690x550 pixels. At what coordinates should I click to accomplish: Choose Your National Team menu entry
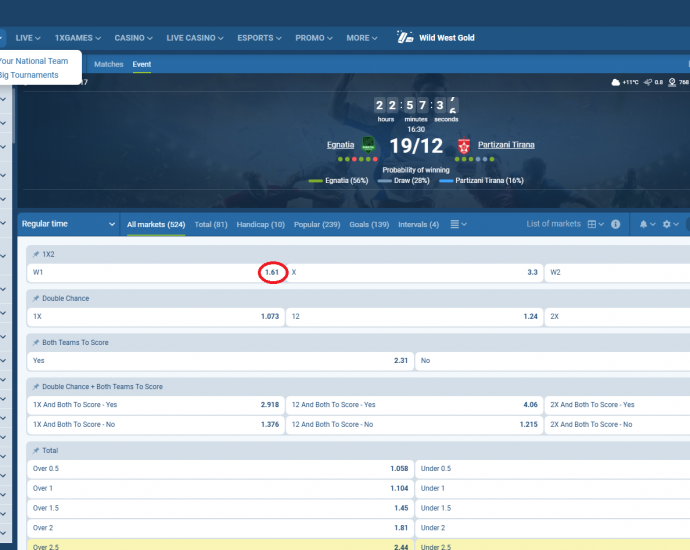34,61
